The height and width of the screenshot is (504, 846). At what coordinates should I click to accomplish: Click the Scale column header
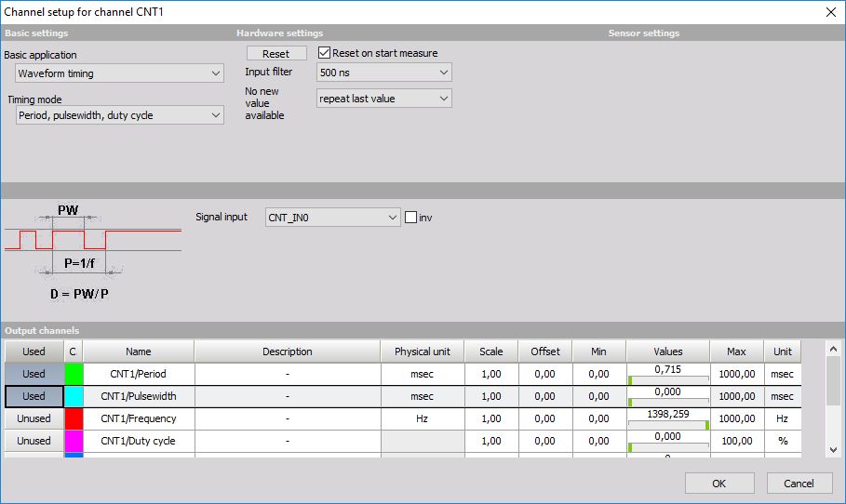point(491,351)
